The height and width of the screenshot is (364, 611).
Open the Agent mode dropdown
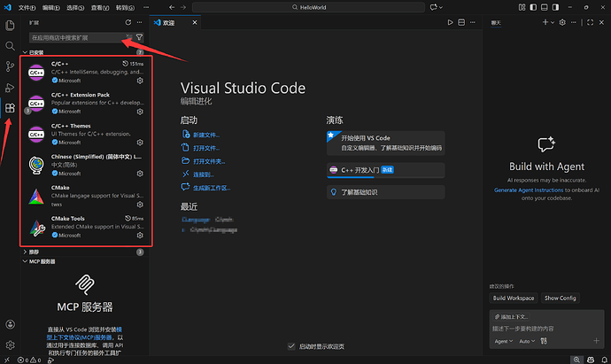coord(504,341)
